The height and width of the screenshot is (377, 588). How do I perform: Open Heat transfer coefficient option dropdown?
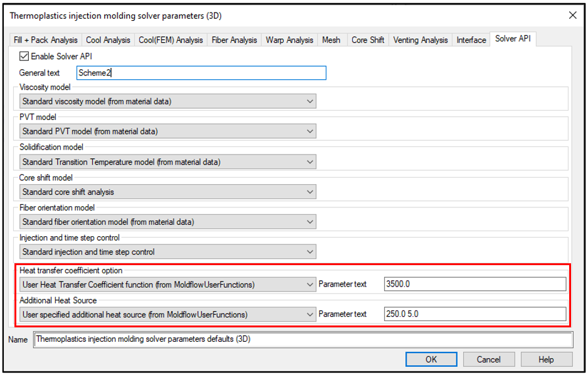pos(309,285)
